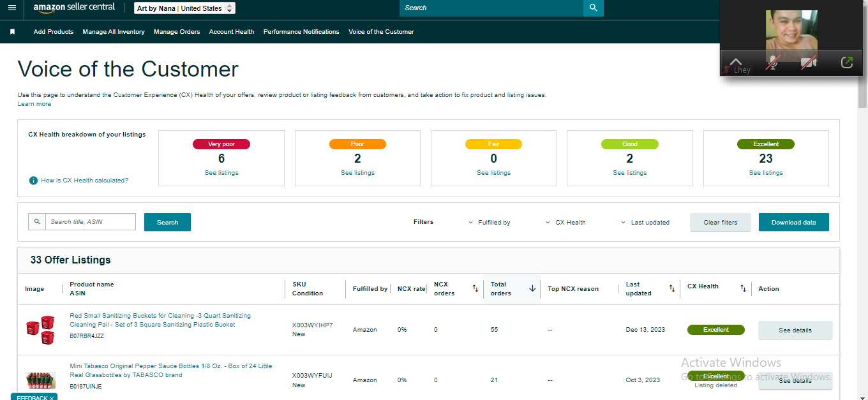868x400 pixels.
Task: Go to Manage All Inventory
Action: coord(114,31)
